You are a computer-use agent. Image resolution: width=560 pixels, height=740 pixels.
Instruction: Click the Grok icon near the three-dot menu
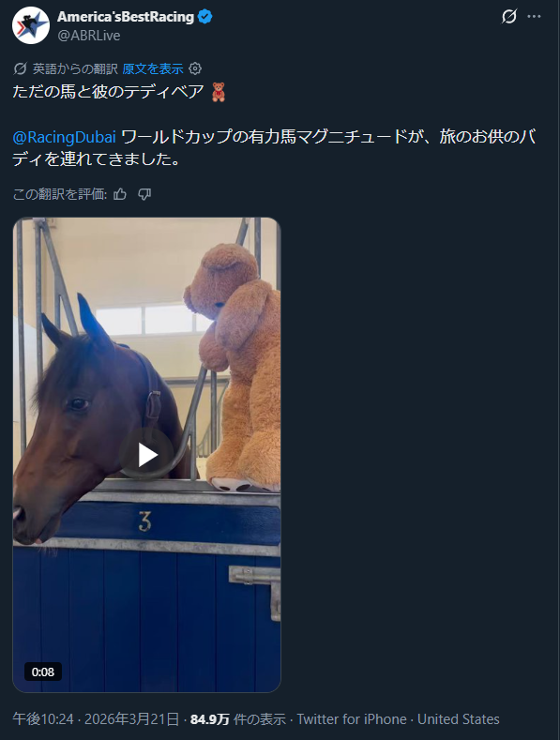[x=509, y=17]
